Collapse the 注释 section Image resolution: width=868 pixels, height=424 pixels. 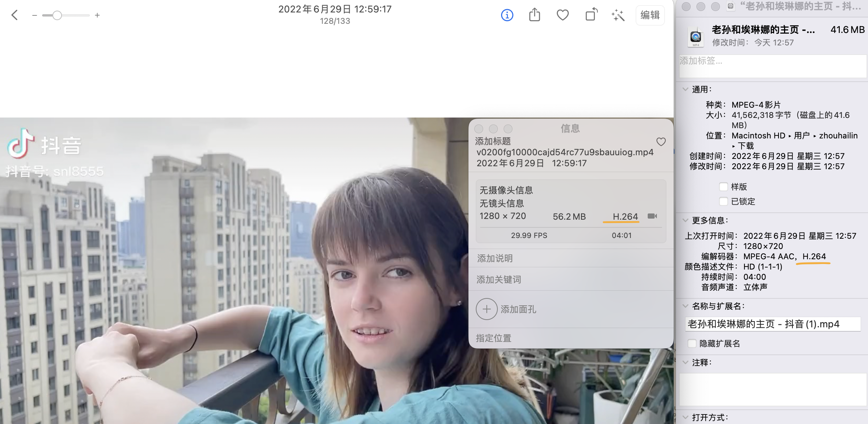[685, 362]
